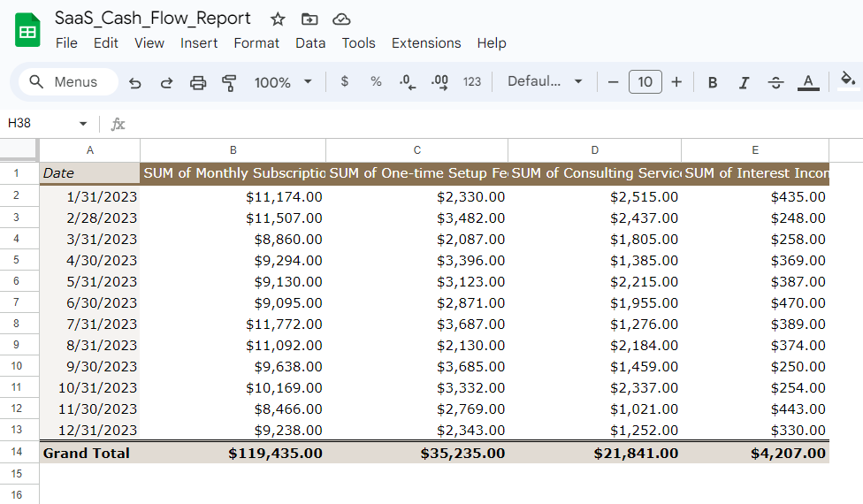
Task: Select SUM of One-time Setup Fee header
Action: click(x=416, y=173)
